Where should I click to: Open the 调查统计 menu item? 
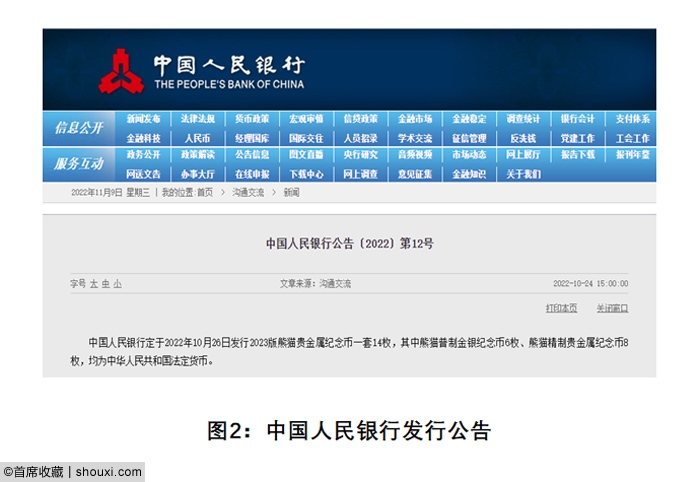click(523, 119)
